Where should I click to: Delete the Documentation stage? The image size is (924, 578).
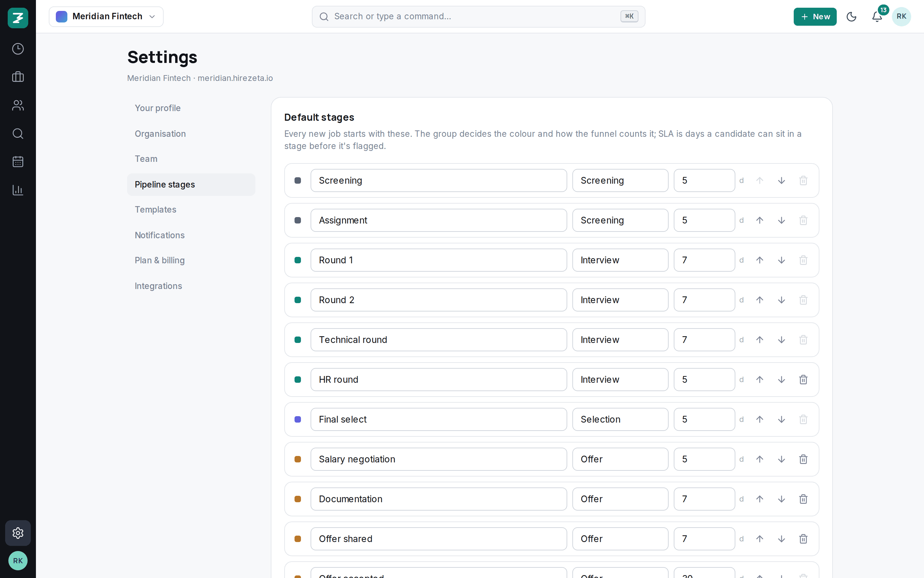(x=803, y=499)
